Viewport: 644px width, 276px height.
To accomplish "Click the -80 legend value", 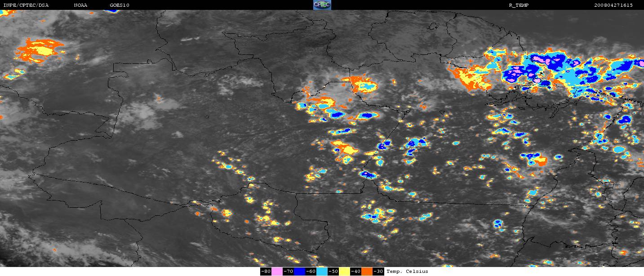I will pyautogui.click(x=266, y=272).
